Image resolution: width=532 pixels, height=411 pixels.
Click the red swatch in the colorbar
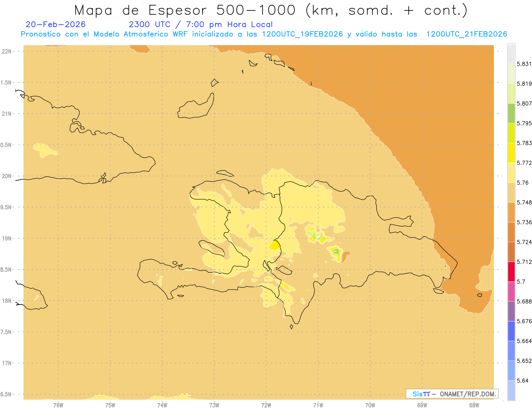pyautogui.click(x=511, y=271)
